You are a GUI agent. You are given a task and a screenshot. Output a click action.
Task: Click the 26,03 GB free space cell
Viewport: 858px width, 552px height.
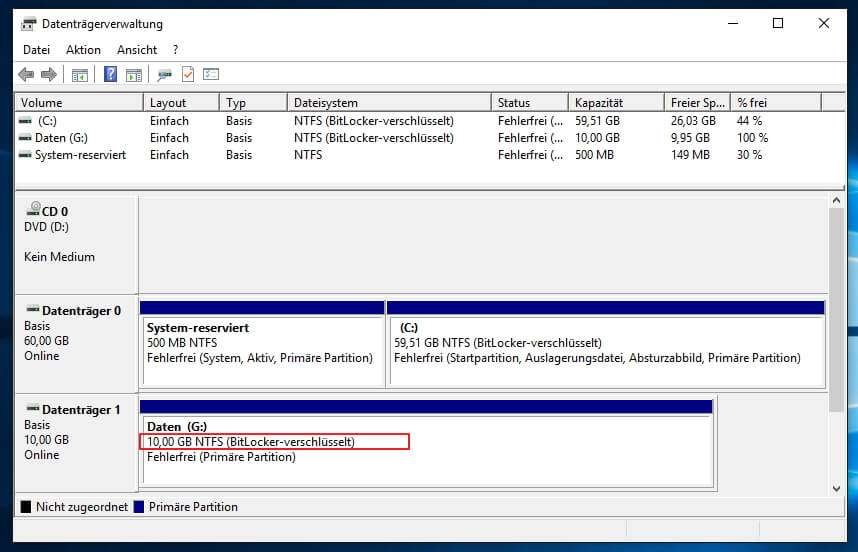click(x=693, y=121)
